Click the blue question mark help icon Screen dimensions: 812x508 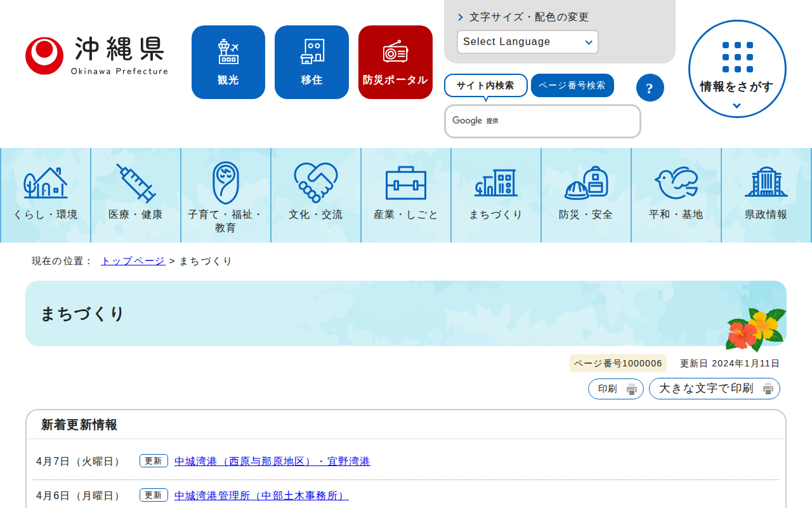650,88
